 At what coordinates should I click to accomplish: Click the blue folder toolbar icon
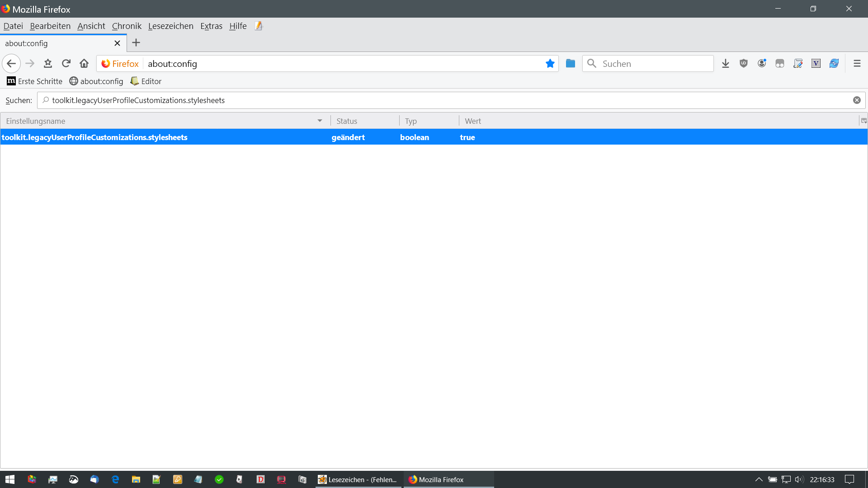click(571, 64)
